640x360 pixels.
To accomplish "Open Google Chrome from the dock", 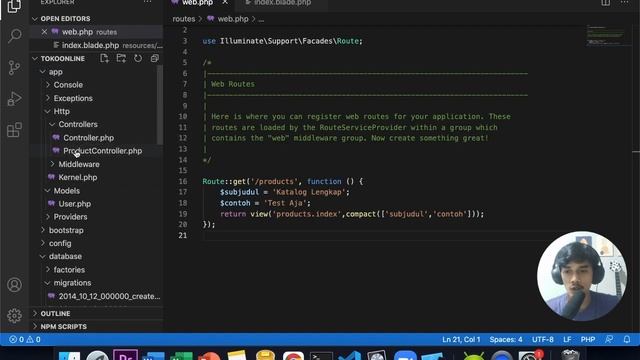I will coord(293,356).
